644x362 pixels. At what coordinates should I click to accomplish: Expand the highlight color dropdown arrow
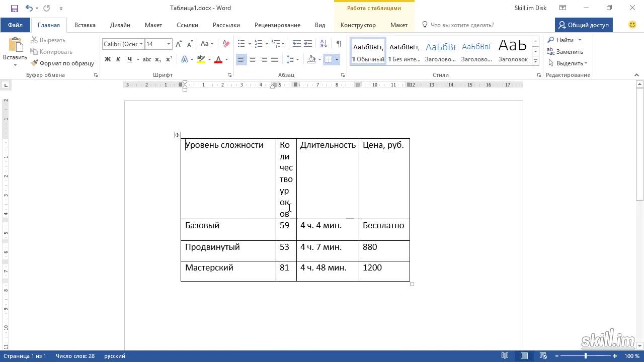pyautogui.click(x=209, y=59)
